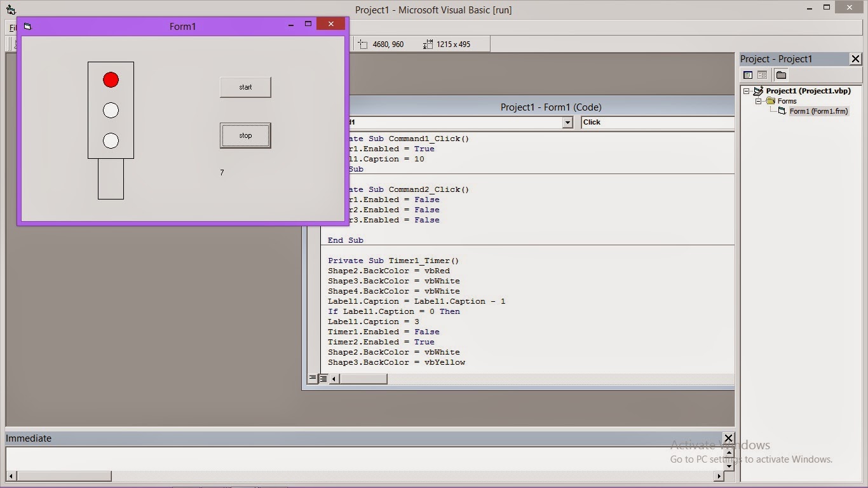Maximize the Form1 window
868x488 pixels.
pyautogui.click(x=308, y=24)
